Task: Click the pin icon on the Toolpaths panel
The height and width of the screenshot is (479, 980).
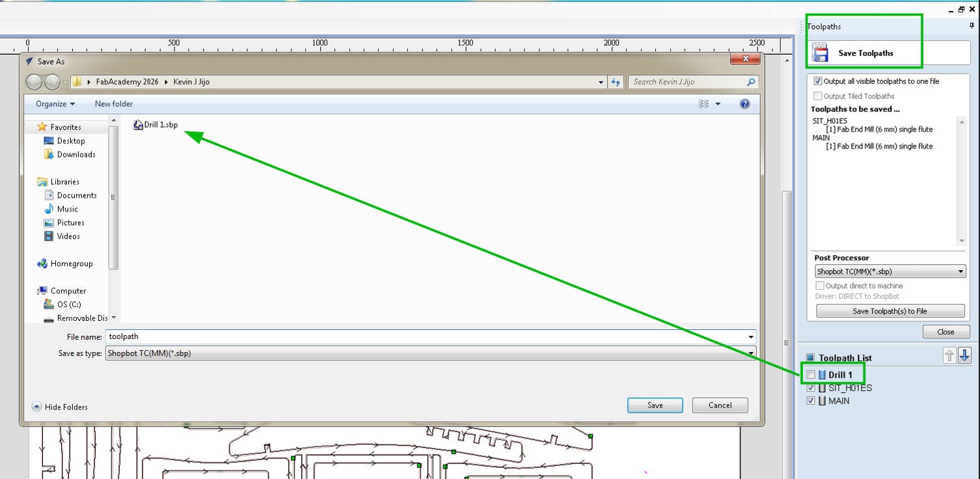Action: click(x=972, y=26)
